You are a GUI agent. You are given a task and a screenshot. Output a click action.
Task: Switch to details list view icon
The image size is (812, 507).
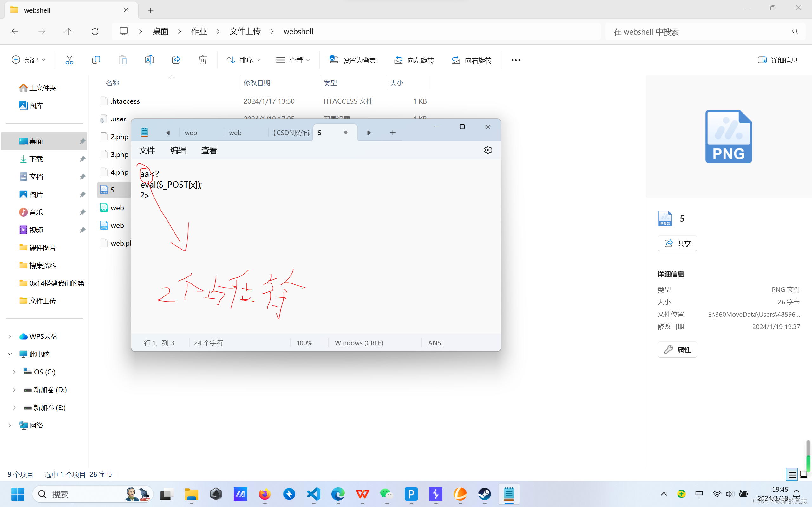[792, 474]
